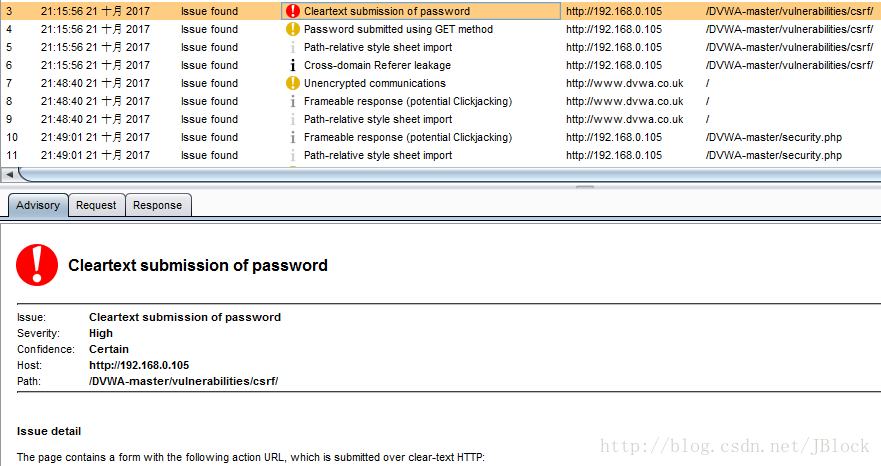Image resolution: width=881 pixels, height=466 pixels.
Task: Open the Request tab
Action: pyautogui.click(x=96, y=205)
